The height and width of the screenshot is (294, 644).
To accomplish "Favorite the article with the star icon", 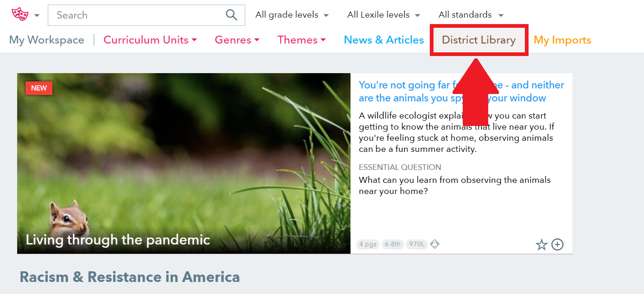I will point(542,244).
